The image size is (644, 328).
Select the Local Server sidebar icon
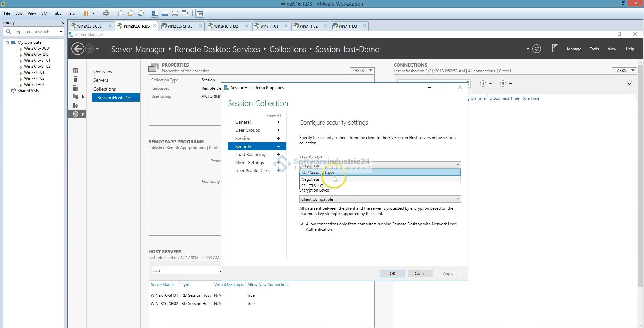coord(76,79)
